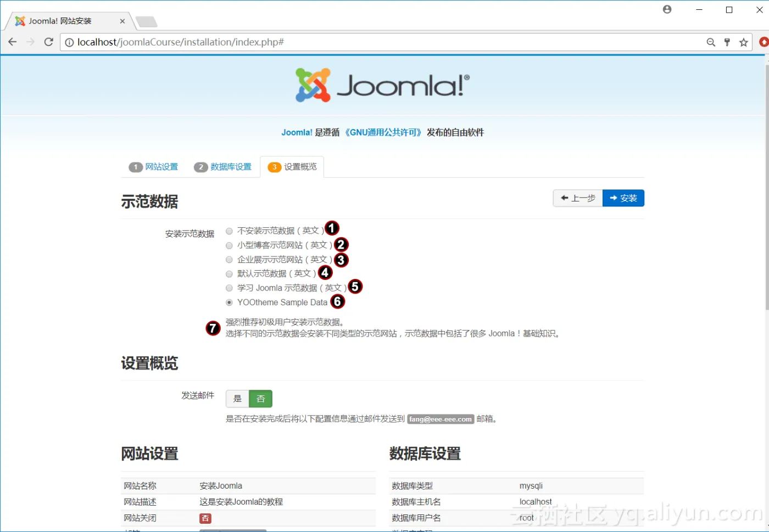Go to step 1 网站设置 tab
The image size is (769, 532).
point(154,167)
